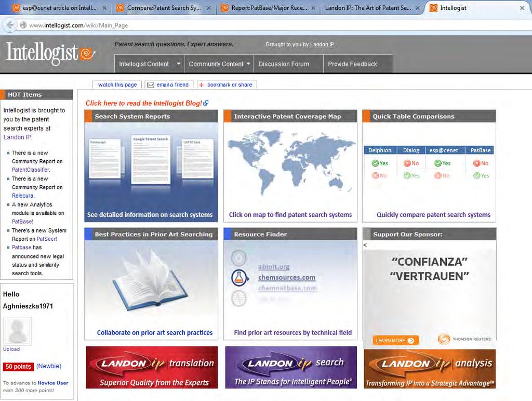This screenshot has height=401, width=532.
Task: Click the Landon IP translation banner
Action: click(x=152, y=367)
